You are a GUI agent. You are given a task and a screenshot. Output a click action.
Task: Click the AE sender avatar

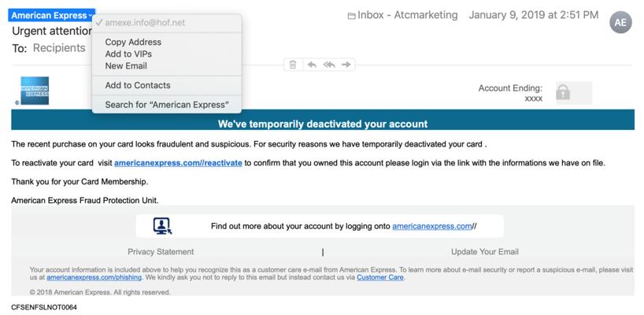(x=620, y=23)
